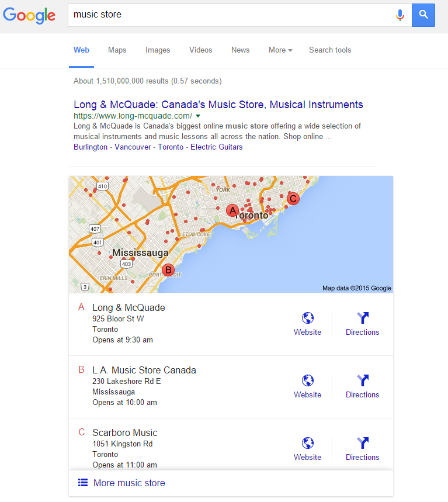The width and height of the screenshot is (448, 502).
Task: Get directions to L.A. Music Store Canada
Action: tap(362, 381)
